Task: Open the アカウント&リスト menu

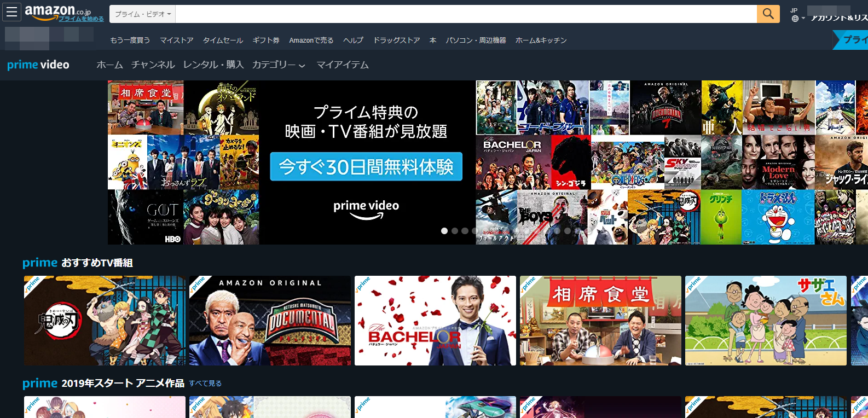Action: [x=839, y=18]
